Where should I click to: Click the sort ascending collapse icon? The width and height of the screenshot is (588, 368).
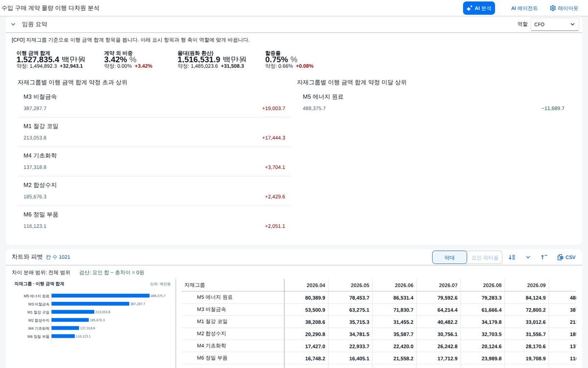(544, 257)
